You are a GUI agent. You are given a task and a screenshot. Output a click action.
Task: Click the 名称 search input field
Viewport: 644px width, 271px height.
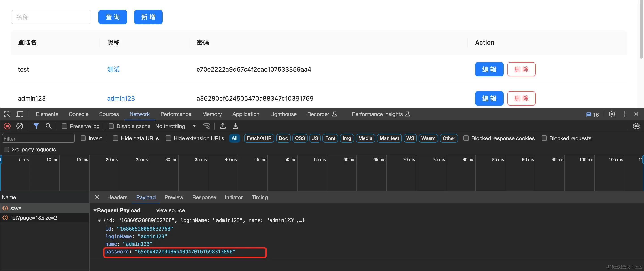pos(51,17)
